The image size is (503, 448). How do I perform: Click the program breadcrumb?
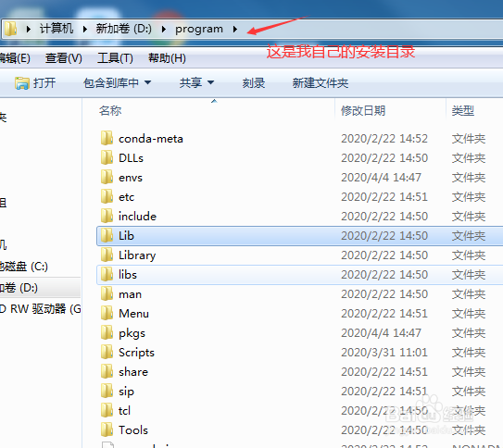click(x=199, y=30)
